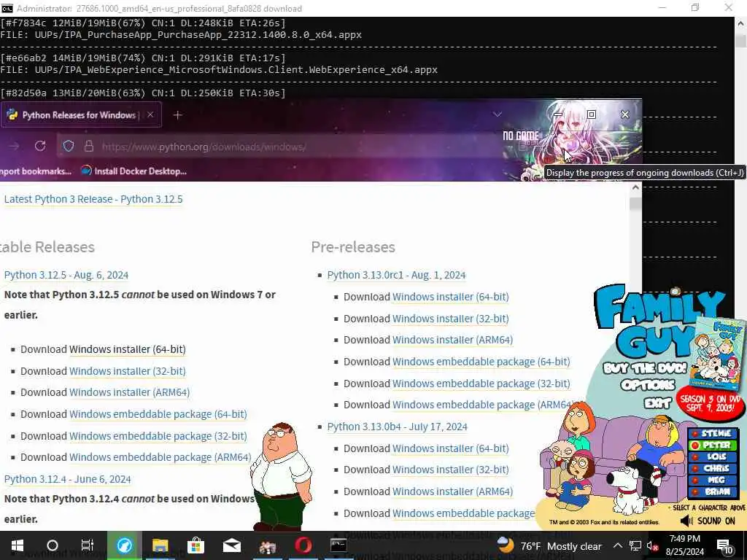
Task: Select BRIAN in the Family Guy widget
Action: tap(712, 491)
